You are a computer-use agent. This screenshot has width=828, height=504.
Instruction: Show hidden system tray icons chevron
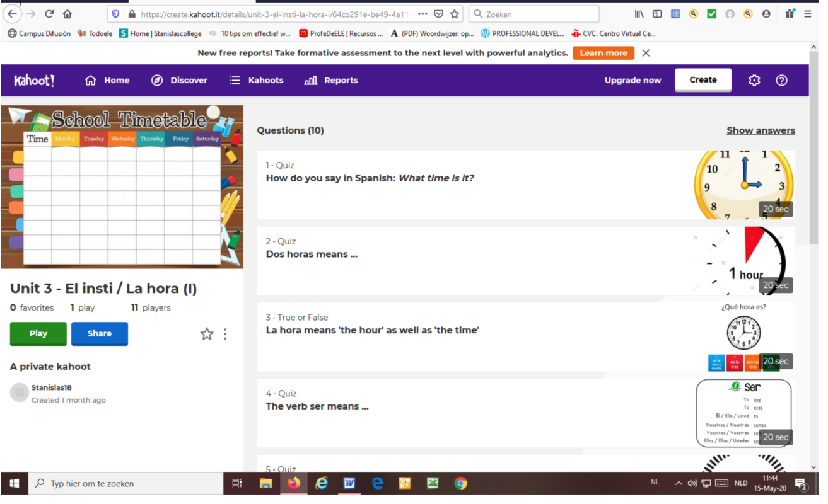point(679,483)
